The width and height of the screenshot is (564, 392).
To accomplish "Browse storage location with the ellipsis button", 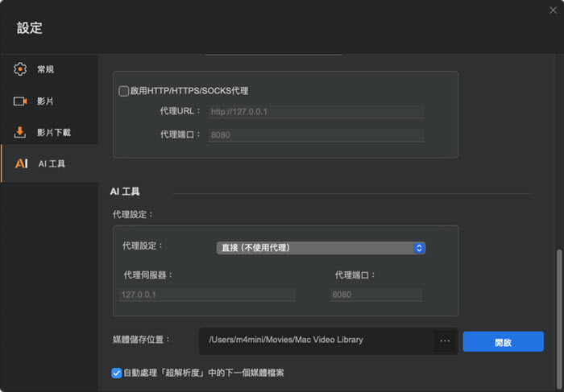I will click(x=445, y=340).
